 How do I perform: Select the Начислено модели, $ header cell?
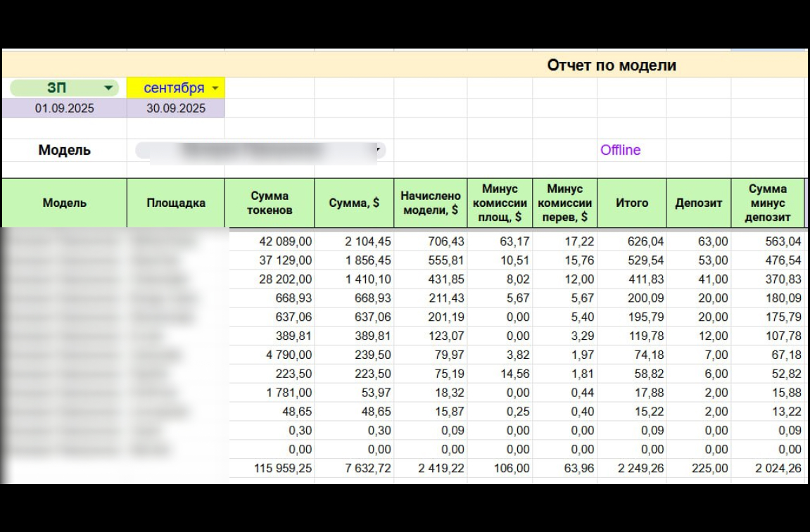(430, 203)
